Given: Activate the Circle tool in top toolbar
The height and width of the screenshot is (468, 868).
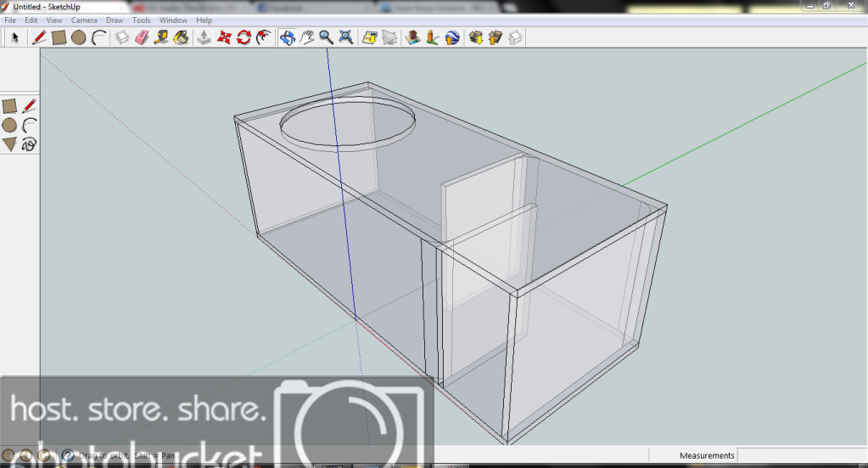Looking at the screenshot, I should coord(79,37).
